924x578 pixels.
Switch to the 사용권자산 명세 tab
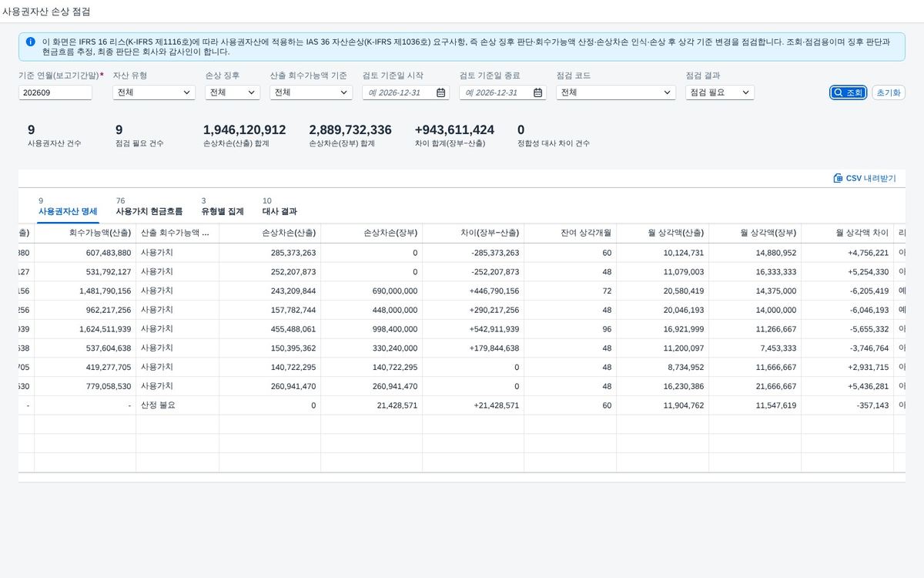68,211
